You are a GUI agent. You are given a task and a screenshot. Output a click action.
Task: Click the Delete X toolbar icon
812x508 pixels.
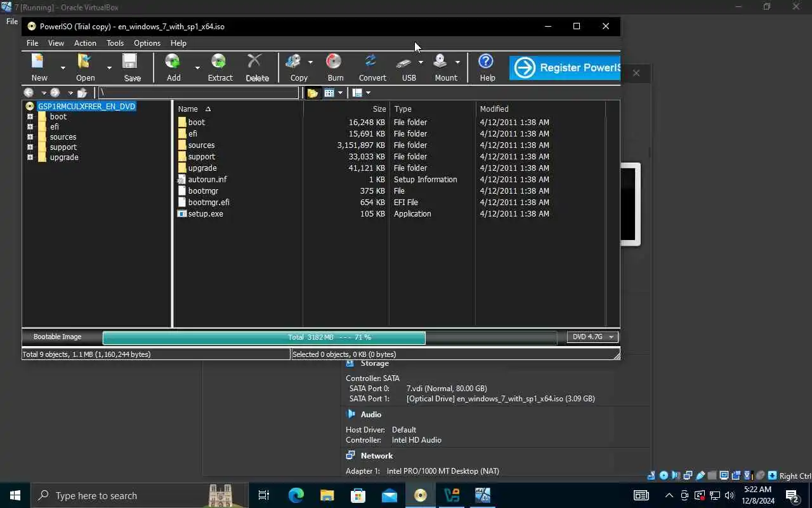(255, 62)
